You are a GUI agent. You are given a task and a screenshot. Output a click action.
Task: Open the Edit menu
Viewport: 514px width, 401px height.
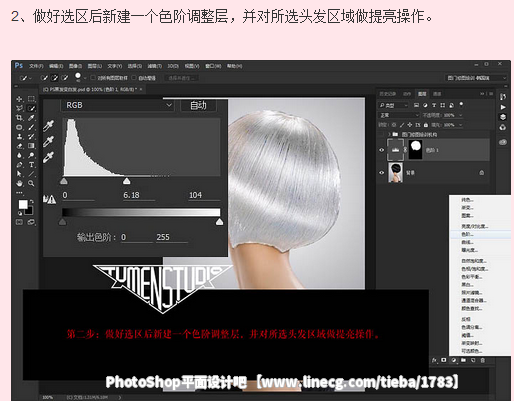click(x=56, y=66)
